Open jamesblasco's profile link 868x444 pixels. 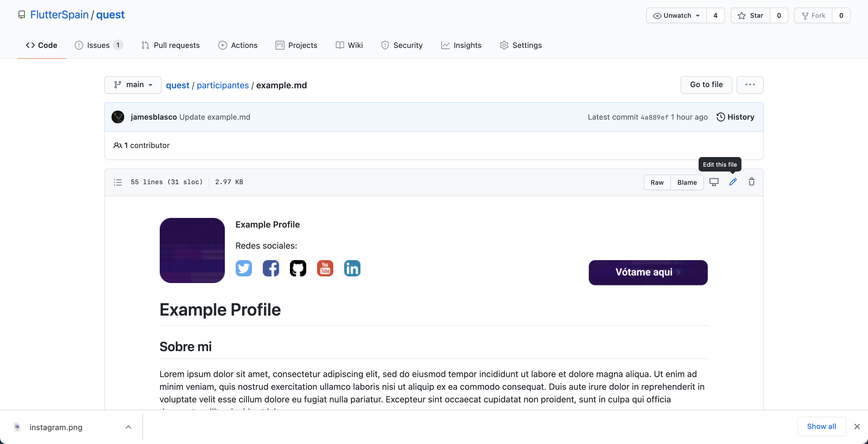(154, 117)
